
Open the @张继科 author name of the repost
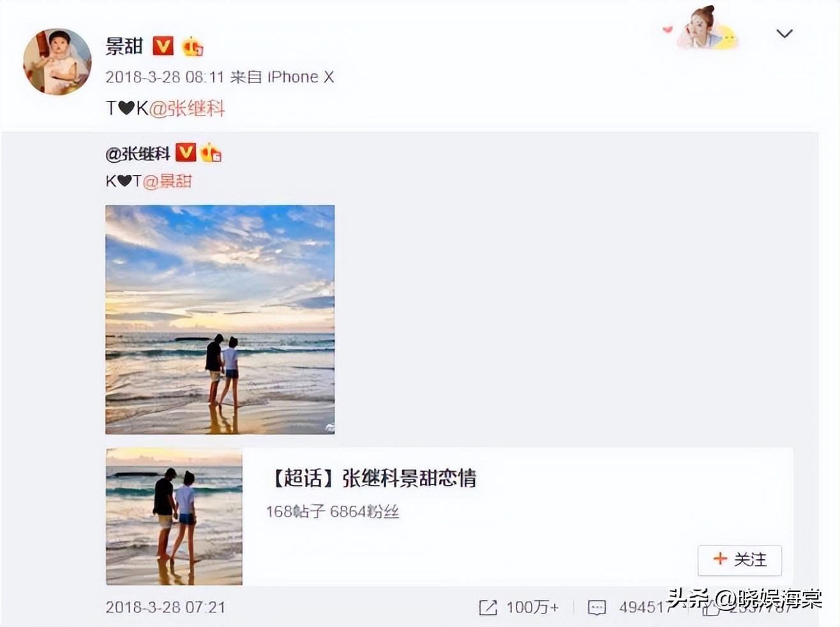pyautogui.click(x=138, y=153)
